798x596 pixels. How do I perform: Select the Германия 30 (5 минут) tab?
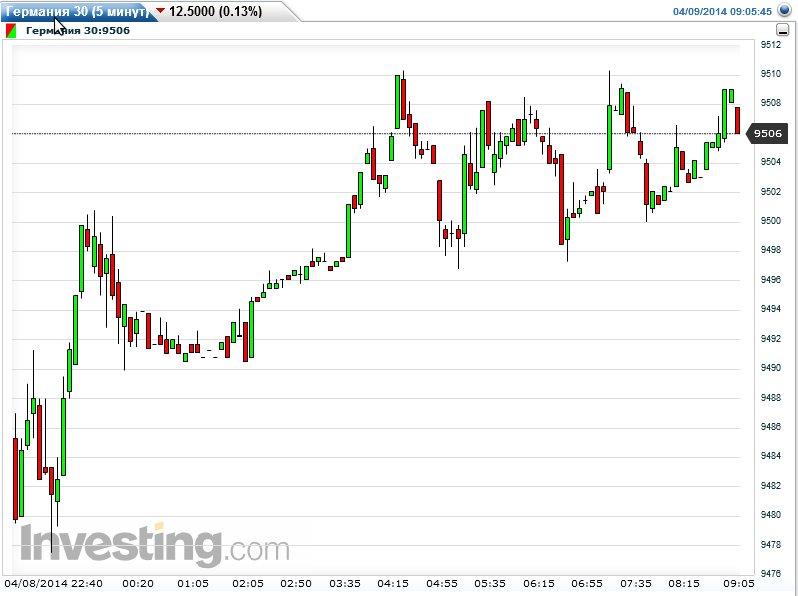[76, 11]
